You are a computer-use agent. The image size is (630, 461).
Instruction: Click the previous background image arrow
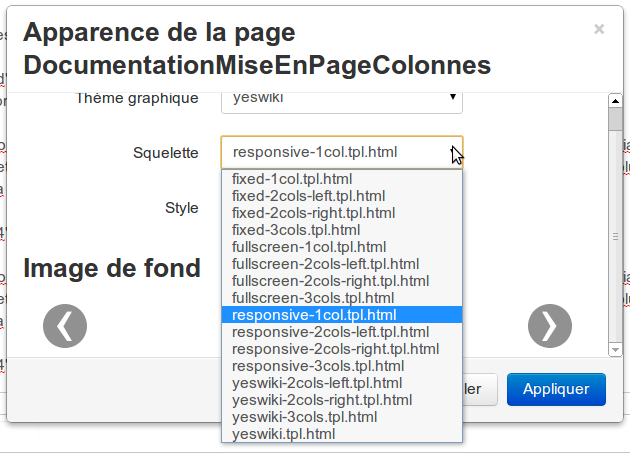[65, 325]
